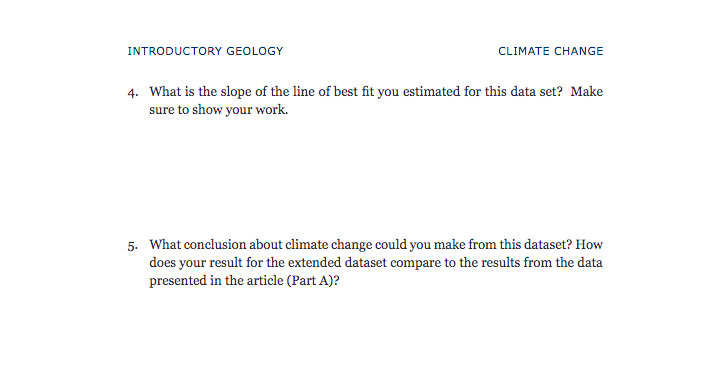Click the word "CHANGE" in header

[x=578, y=51]
